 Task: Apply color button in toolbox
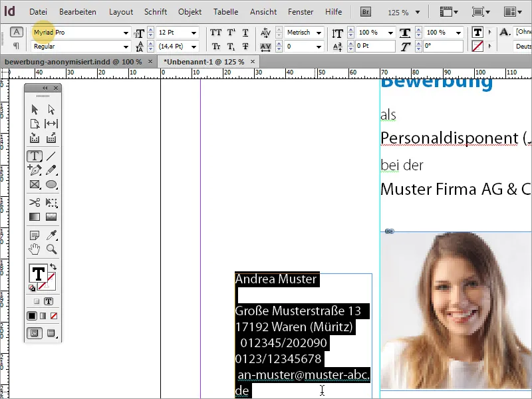click(31, 316)
